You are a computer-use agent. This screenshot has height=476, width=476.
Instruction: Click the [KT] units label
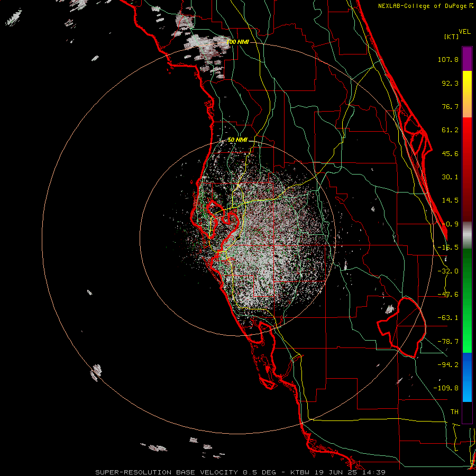tap(452, 36)
